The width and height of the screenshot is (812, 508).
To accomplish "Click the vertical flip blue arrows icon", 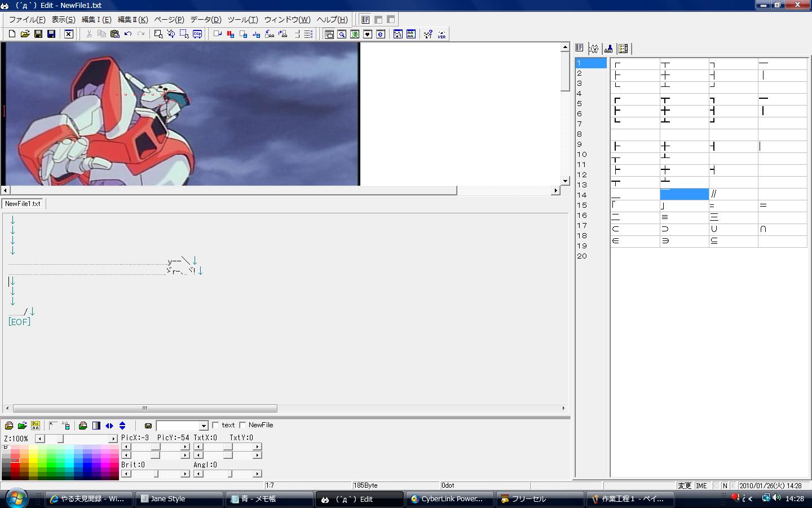I will click(x=122, y=426).
